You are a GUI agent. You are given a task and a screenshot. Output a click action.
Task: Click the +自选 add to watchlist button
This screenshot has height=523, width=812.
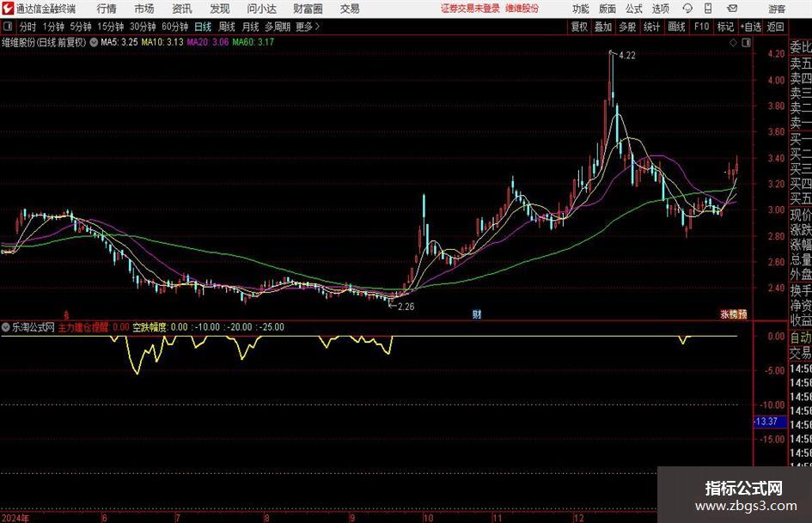pyautogui.click(x=751, y=27)
